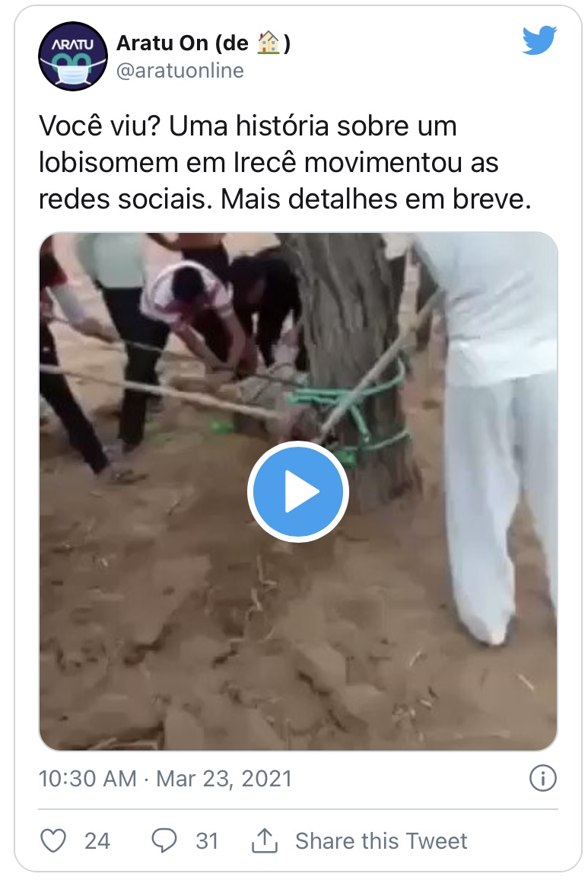Click the Mais detalhes em breve sentence

(376, 199)
